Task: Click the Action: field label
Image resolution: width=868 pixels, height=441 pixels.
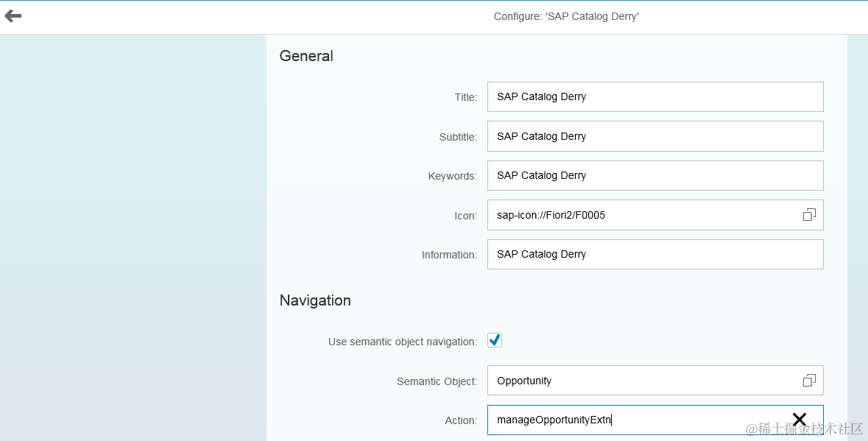Action: (461, 420)
